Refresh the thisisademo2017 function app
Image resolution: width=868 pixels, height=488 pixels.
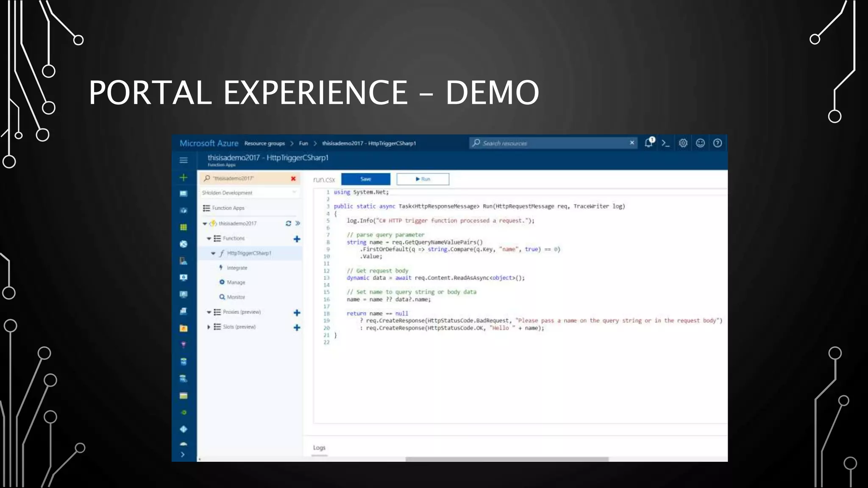[x=288, y=223]
